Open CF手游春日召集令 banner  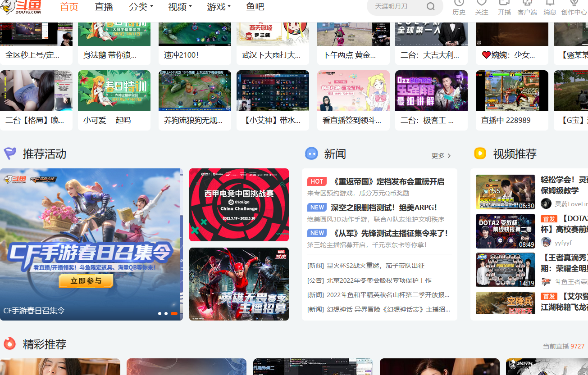(x=91, y=244)
